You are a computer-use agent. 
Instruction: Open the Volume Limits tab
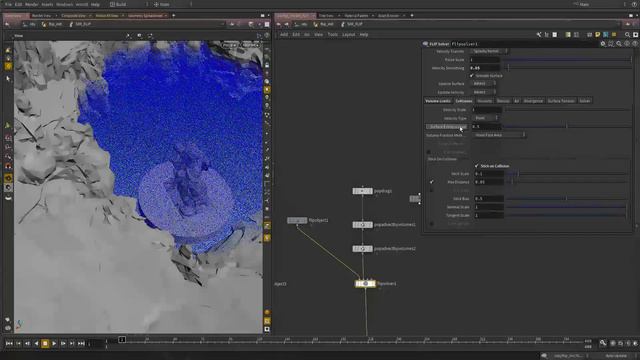click(x=438, y=101)
